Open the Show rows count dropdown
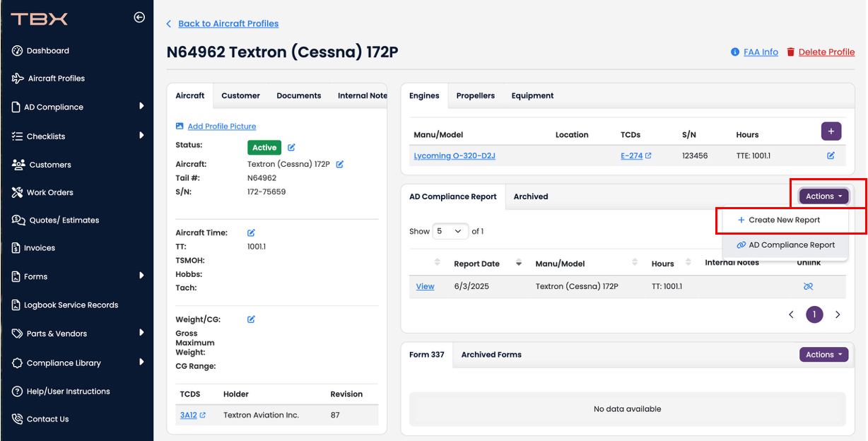Viewport: 868px width, 441px height. point(450,231)
